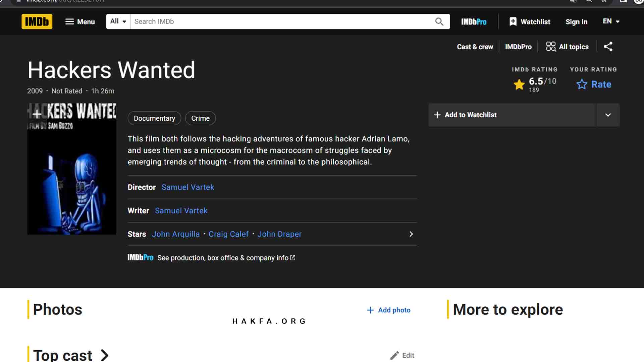Expand the Add to Watchlist options chevron
644x362 pixels.
(x=608, y=115)
